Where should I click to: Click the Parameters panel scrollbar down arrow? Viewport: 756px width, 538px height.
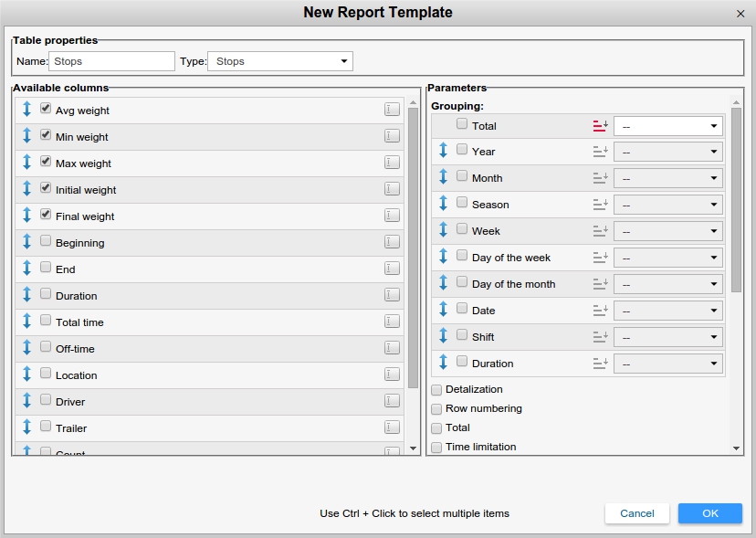(736, 448)
